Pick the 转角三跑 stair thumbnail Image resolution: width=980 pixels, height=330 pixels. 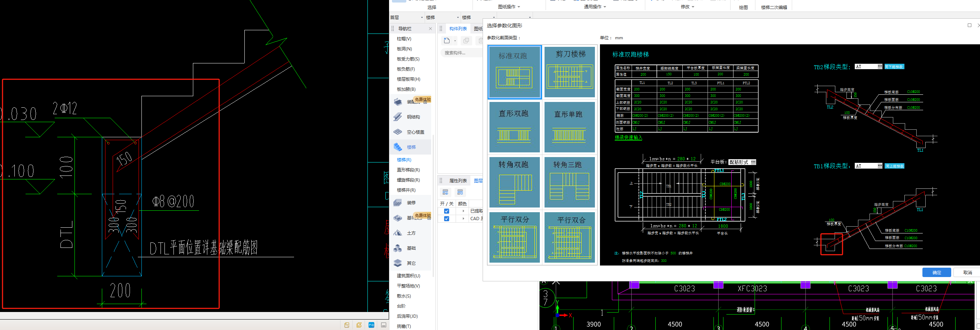click(569, 182)
